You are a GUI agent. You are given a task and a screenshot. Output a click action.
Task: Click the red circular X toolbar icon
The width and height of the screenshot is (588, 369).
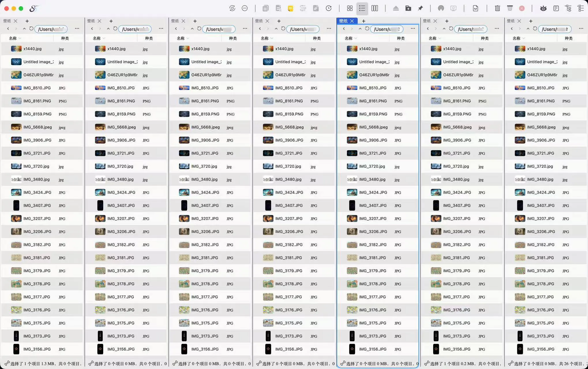pos(522,8)
